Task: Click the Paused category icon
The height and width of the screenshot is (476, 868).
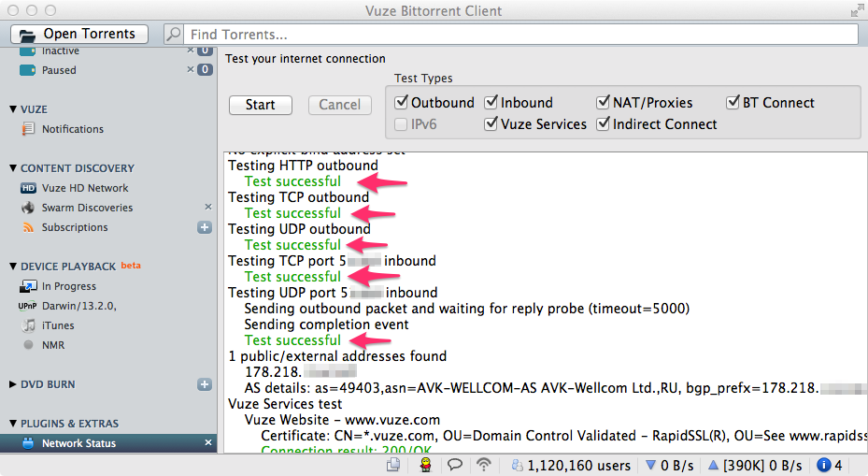Action: pyautogui.click(x=28, y=70)
